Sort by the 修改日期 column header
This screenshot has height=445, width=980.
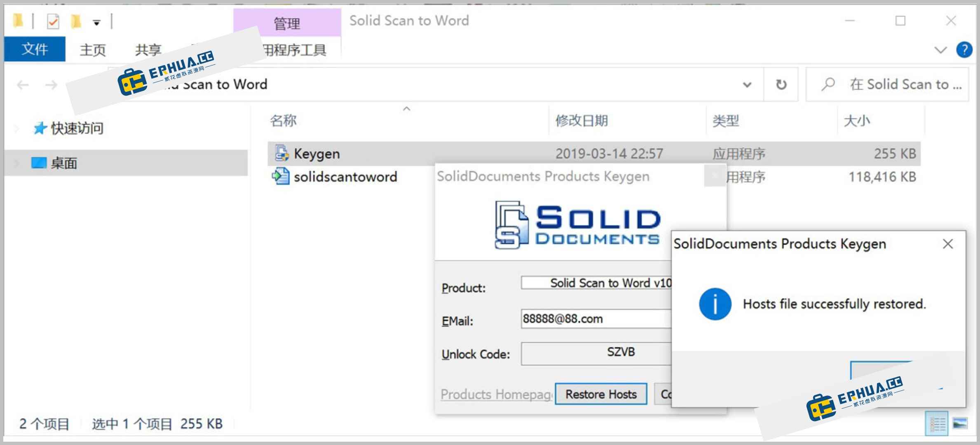[581, 120]
